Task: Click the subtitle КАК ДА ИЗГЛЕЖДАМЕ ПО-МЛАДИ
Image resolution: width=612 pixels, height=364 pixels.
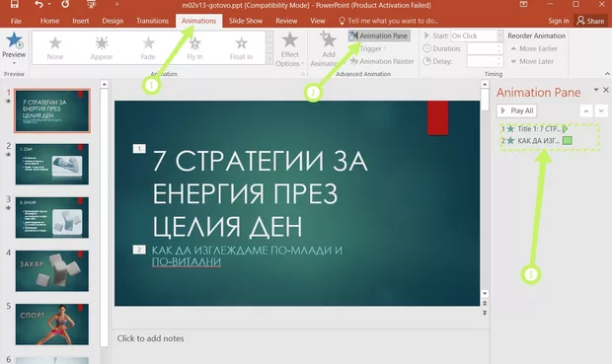Action: point(247,255)
